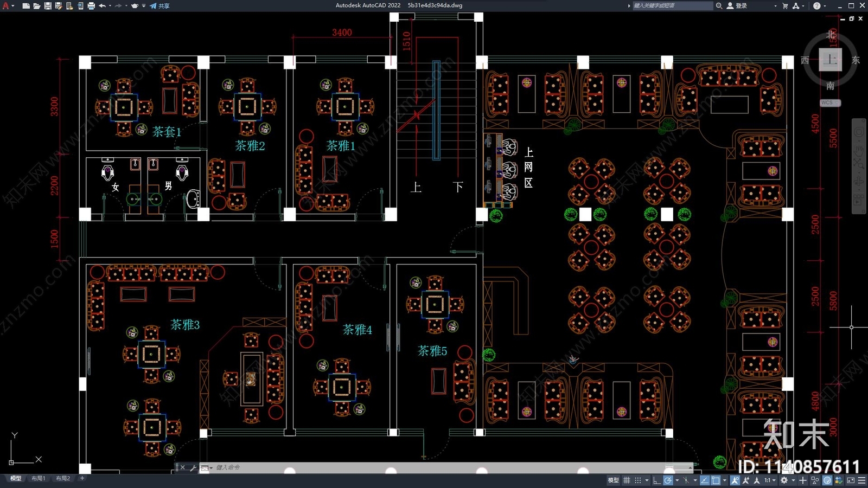Expand the undo history dropdown

[110, 5]
